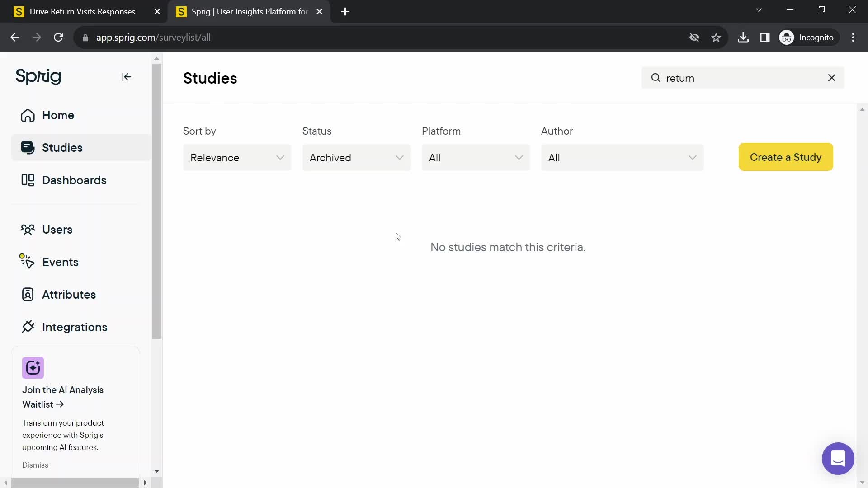The width and height of the screenshot is (868, 488).
Task: Click the Sprig home logo icon
Action: pos(38,76)
